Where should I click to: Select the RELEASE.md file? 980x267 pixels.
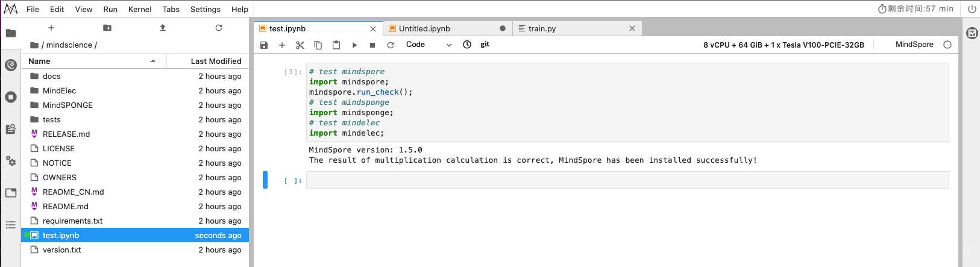pos(135,134)
